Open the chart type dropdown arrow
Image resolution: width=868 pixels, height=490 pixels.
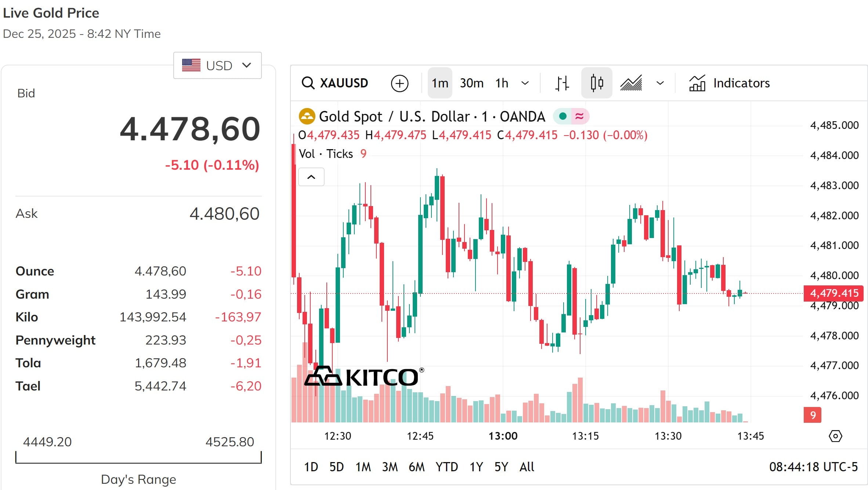click(659, 83)
